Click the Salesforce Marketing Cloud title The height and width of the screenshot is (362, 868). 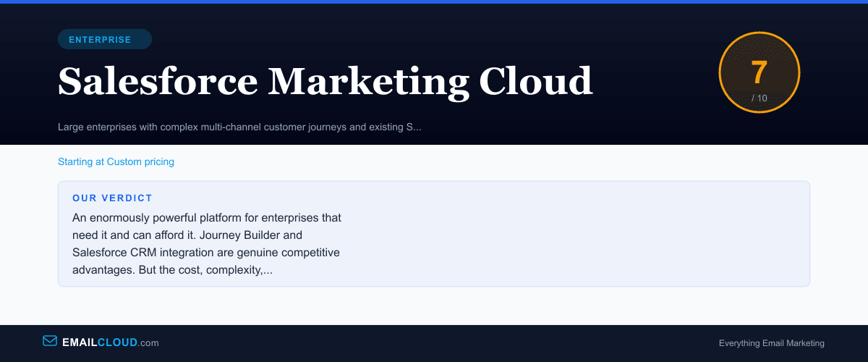pyautogui.click(x=325, y=80)
